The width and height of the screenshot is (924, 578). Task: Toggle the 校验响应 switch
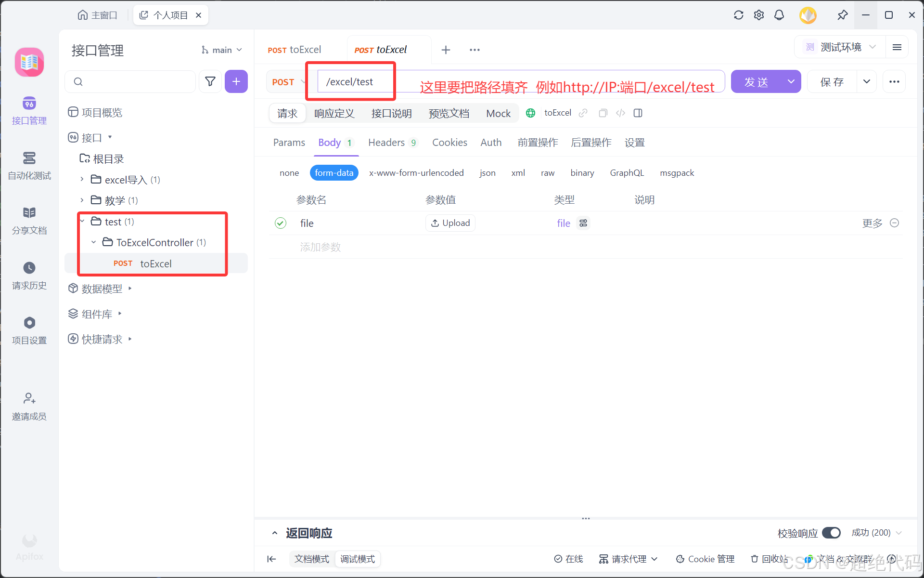click(831, 533)
